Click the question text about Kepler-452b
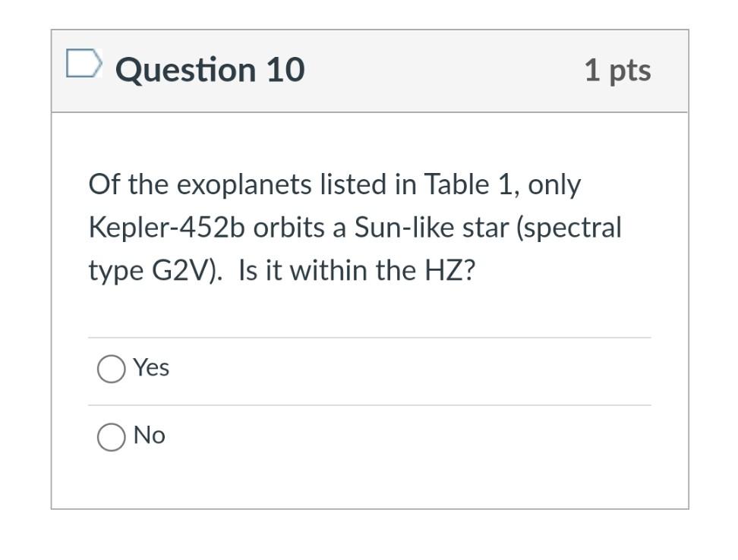This screenshot has width=738, height=560. [355, 226]
